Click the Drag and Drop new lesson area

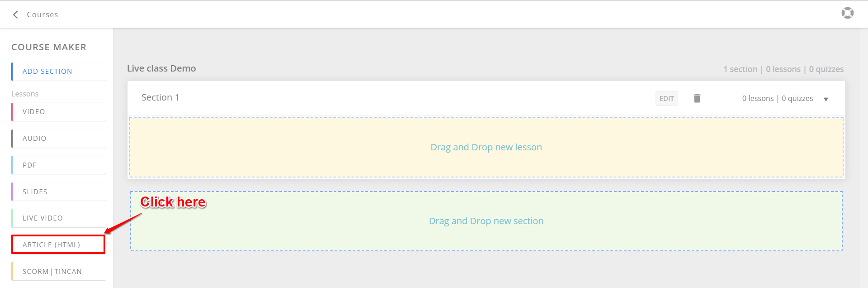coord(486,147)
